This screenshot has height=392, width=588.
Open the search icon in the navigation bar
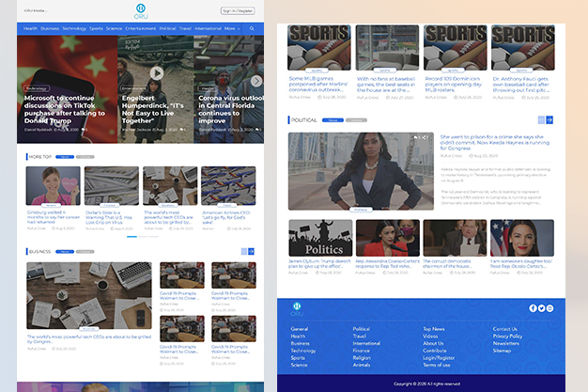252,28
